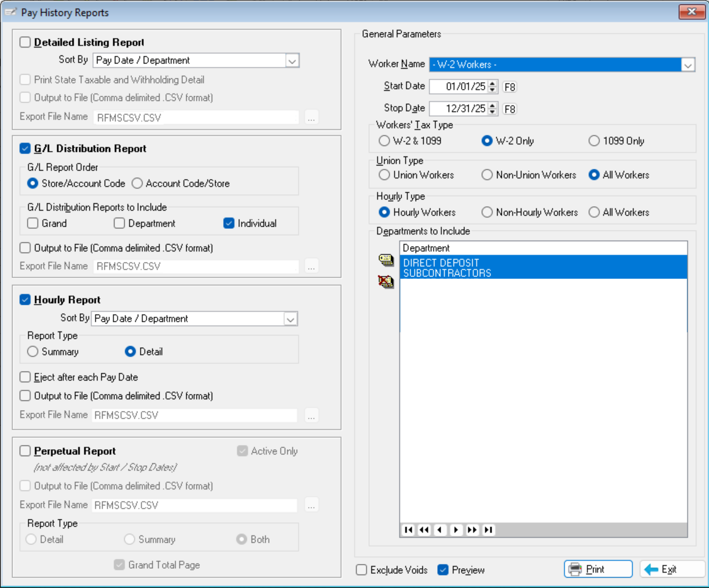Open Hourly Report Sort By dropdown
Screen dimensions: 709x588
tap(291, 319)
